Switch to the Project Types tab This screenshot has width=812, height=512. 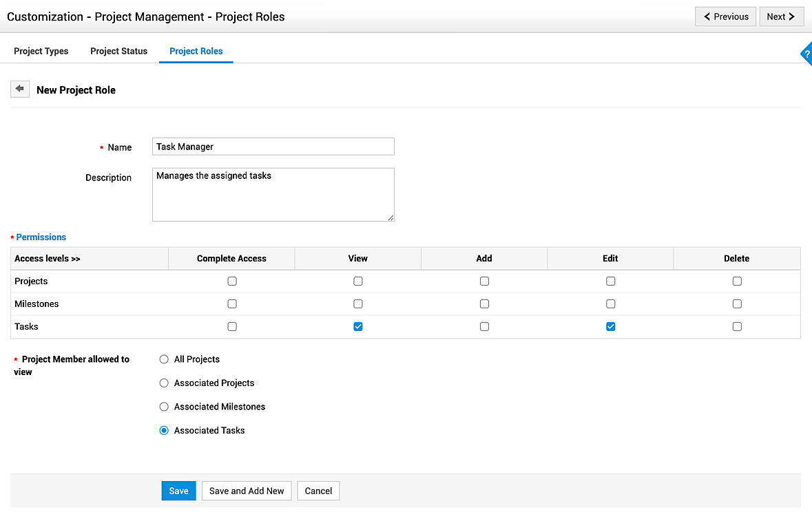[41, 51]
